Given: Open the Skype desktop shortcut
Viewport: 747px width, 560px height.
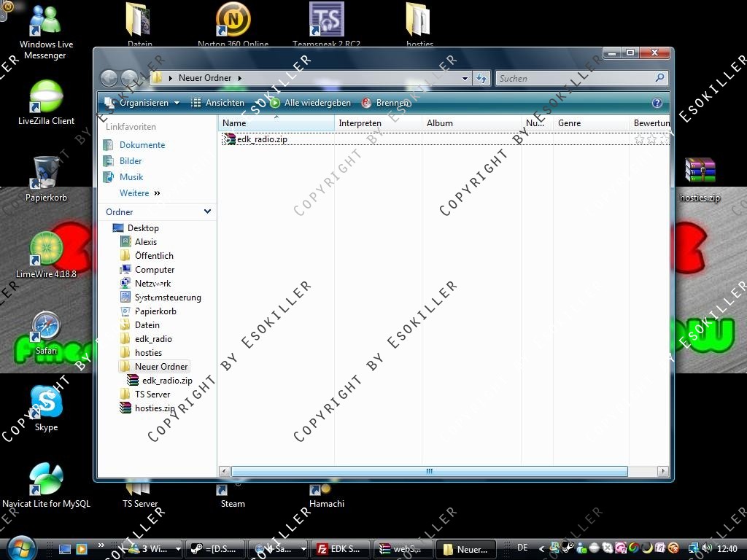Looking at the screenshot, I should (46, 403).
